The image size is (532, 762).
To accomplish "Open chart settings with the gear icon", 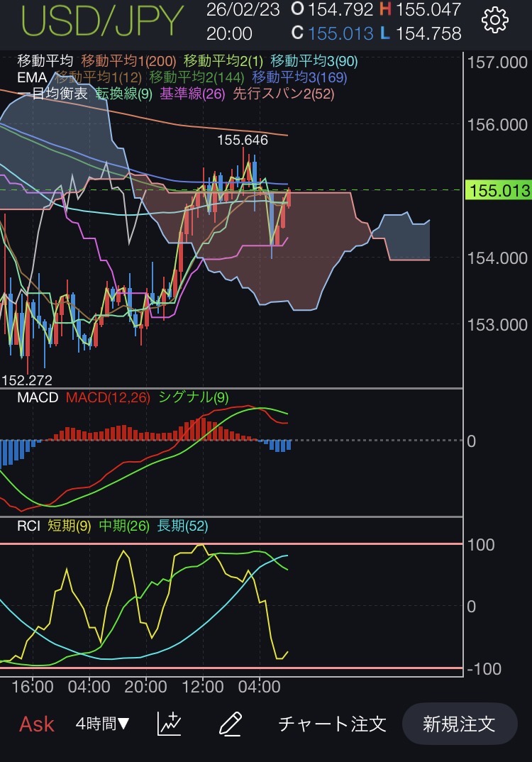I will click(x=494, y=21).
